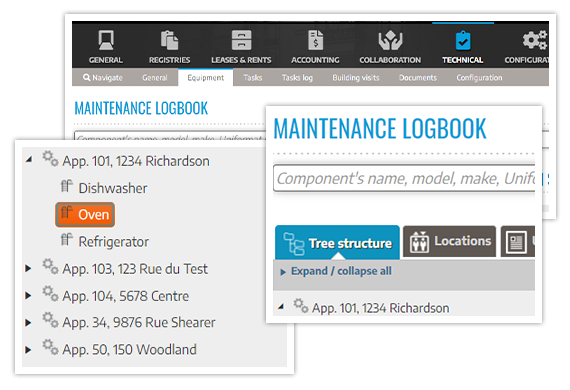Open the Collaboration hands icon
The width and height of the screenshot is (570, 390).
(390, 40)
